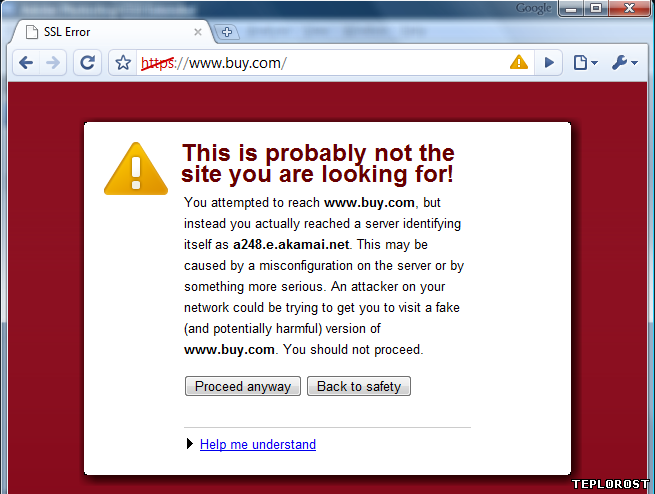This screenshot has width=655, height=494.
Task: Open the page menu dropdown
Action: (x=586, y=63)
